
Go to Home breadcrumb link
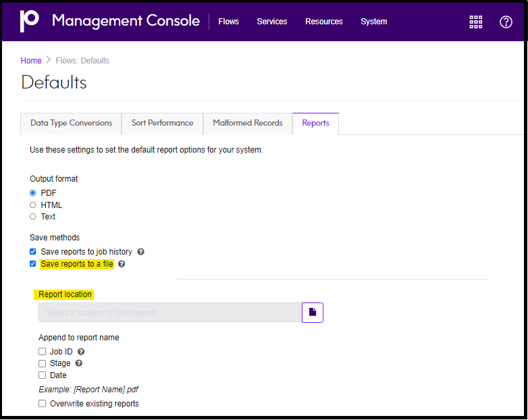click(31, 61)
